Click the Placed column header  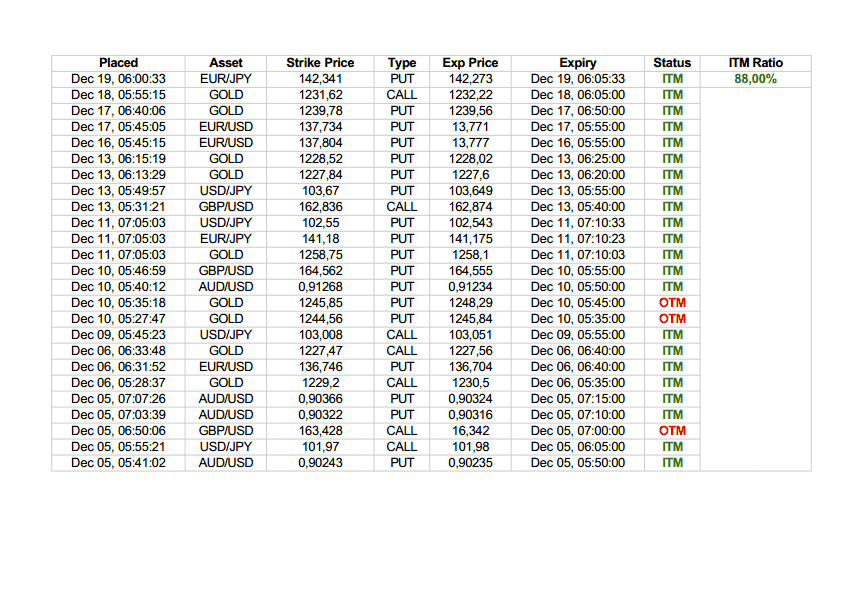118,62
